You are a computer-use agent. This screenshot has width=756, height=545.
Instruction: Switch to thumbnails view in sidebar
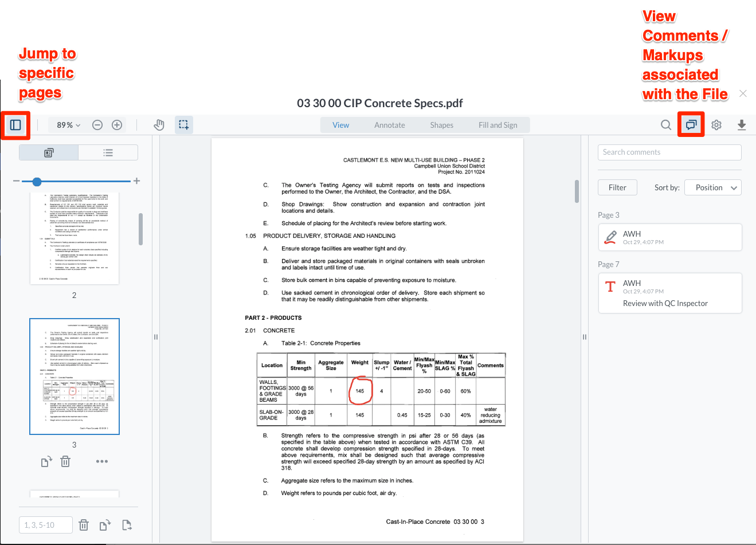point(49,152)
